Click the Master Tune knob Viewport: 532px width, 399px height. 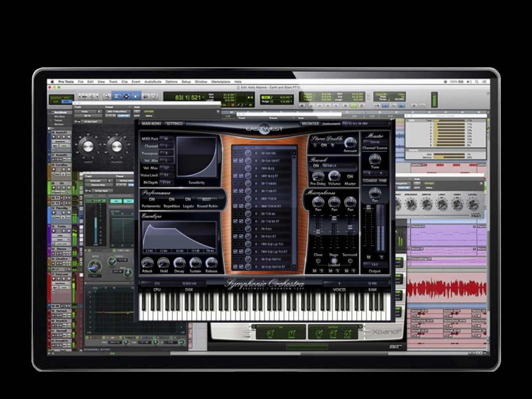click(375, 160)
